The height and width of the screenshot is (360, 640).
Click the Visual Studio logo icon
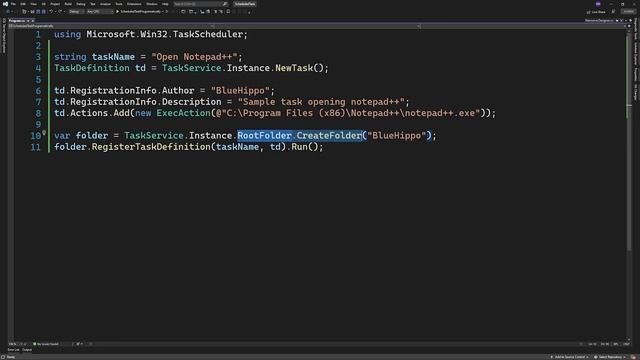(5, 4)
